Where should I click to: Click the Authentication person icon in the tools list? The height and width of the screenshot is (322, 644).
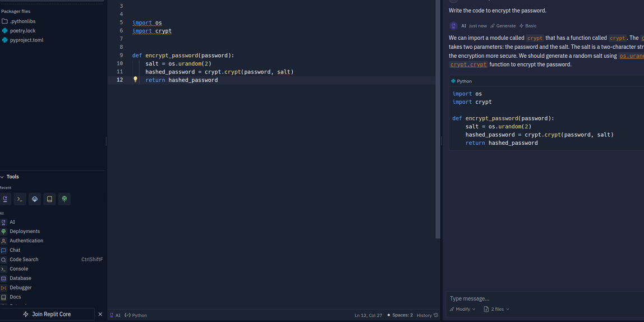coord(3,241)
